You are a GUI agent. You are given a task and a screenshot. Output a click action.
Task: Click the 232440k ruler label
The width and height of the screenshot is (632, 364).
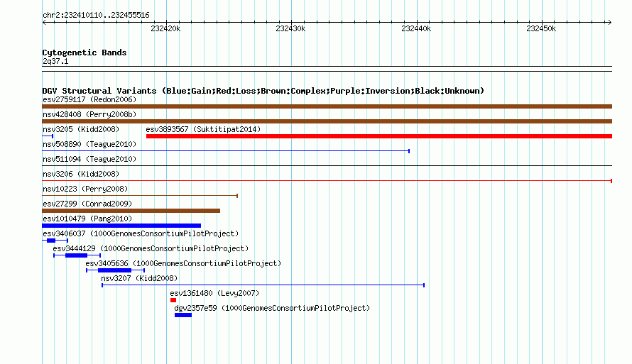(x=416, y=28)
